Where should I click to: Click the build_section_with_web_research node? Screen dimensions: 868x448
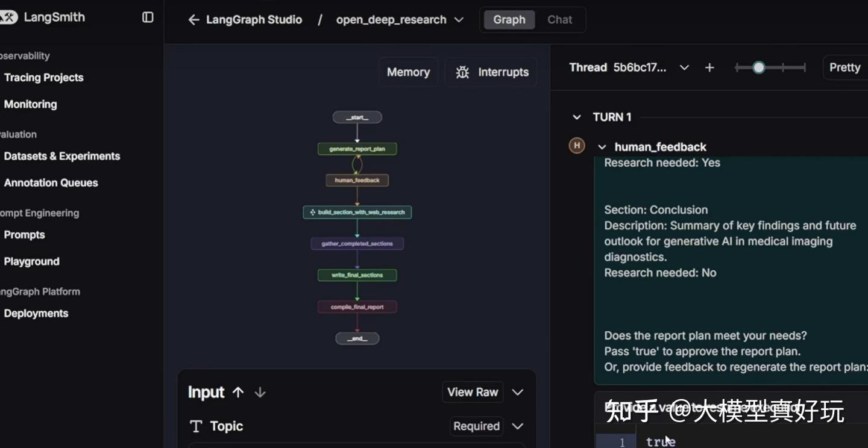[x=357, y=212]
